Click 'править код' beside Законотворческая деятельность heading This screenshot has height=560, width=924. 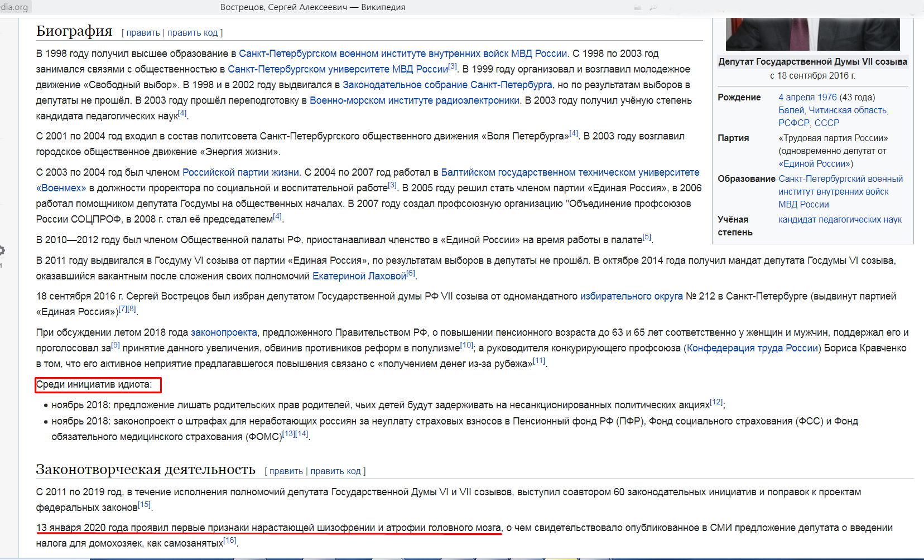pos(335,471)
